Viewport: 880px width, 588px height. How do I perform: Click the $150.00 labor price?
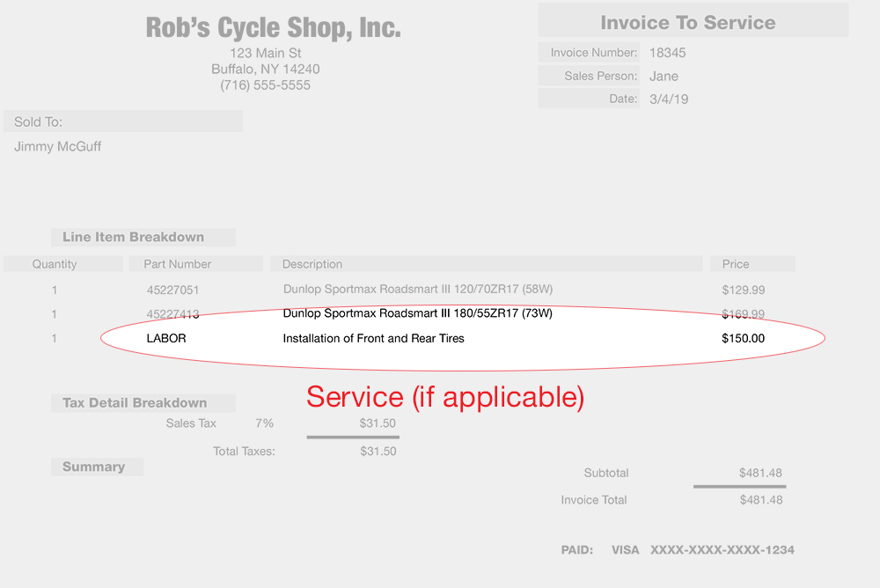point(743,338)
